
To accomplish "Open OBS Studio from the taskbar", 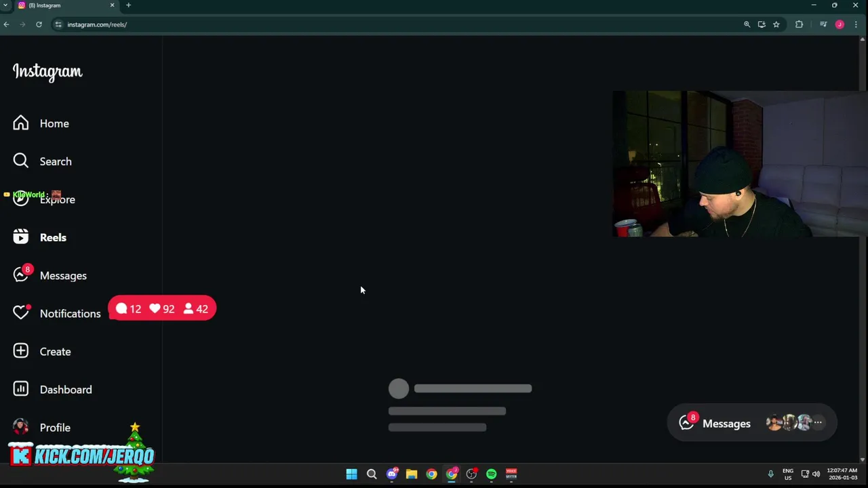I will click(x=471, y=474).
